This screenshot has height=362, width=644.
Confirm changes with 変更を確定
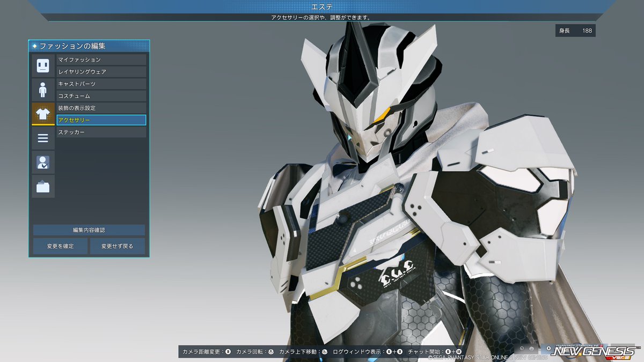(60, 246)
